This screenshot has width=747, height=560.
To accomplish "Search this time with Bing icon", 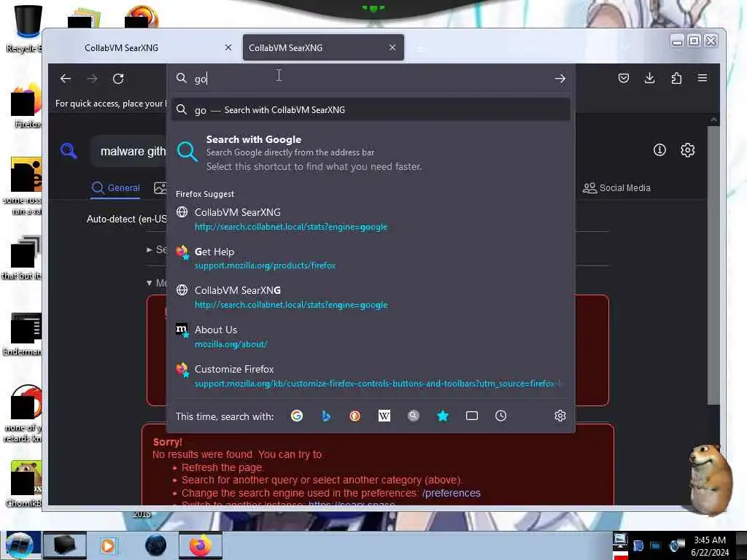I will 326,416.
